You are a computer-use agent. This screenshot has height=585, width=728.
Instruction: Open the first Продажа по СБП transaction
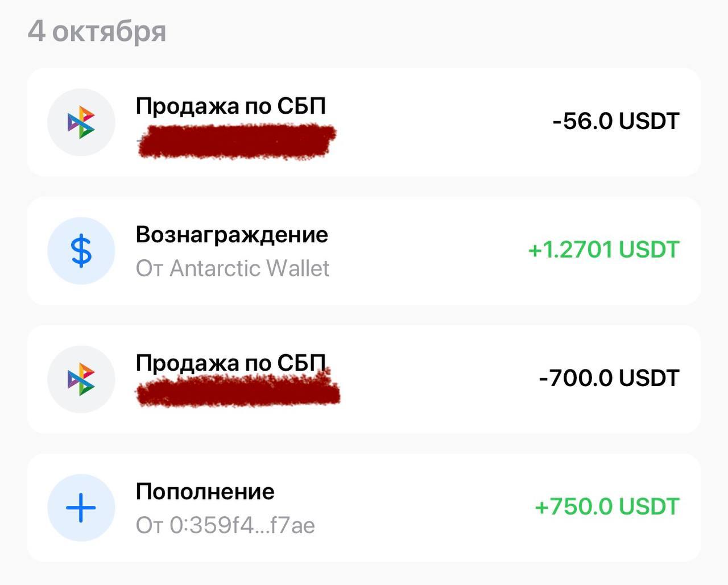pos(364,122)
